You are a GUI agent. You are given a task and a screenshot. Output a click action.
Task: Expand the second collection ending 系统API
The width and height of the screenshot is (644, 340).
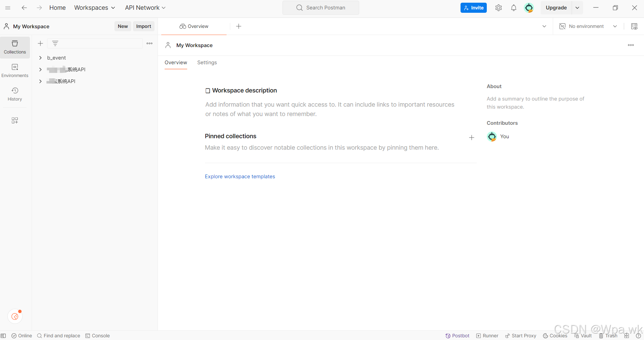[x=40, y=70]
